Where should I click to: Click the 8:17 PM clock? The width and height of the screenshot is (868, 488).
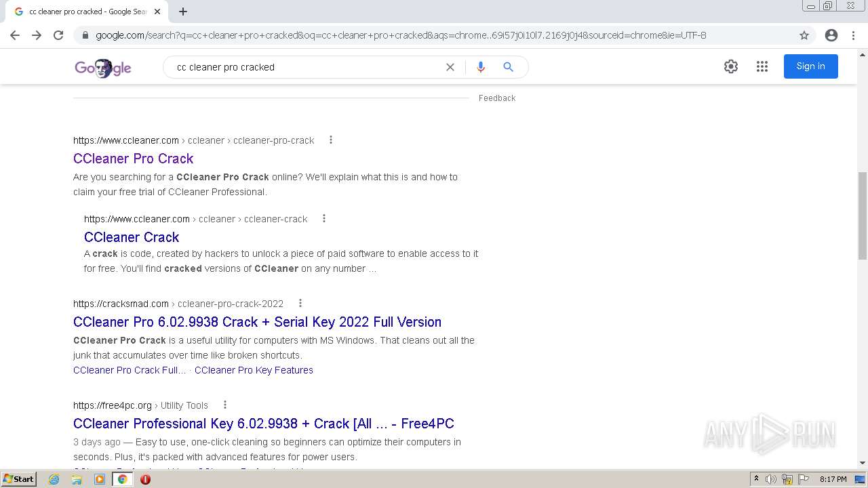point(833,479)
